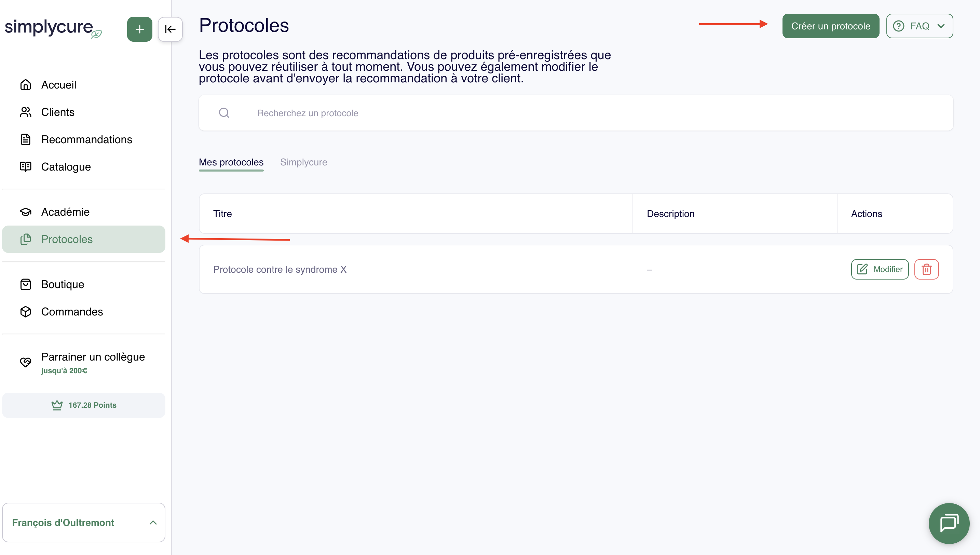
Task: Click the crown icon beside Points
Action: (x=57, y=405)
